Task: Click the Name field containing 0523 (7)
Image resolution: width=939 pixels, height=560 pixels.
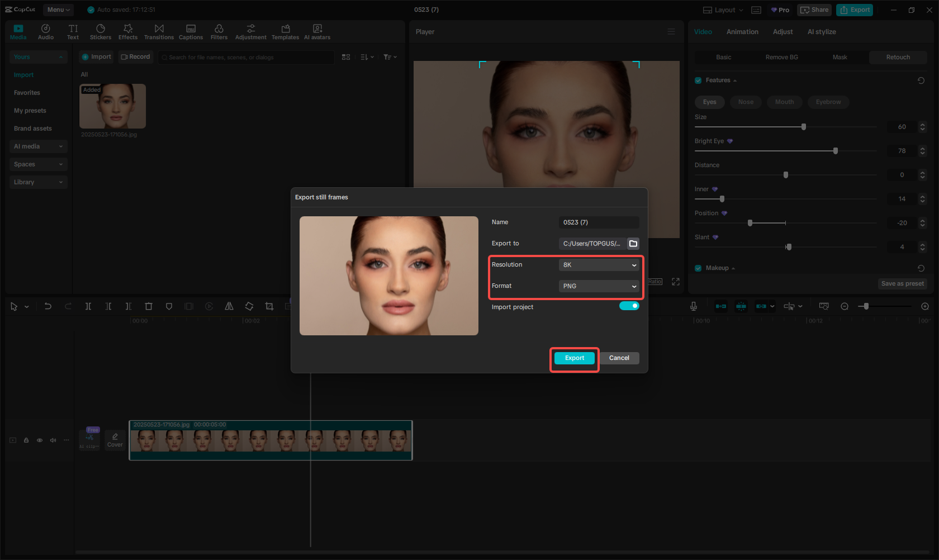Action: tap(599, 222)
